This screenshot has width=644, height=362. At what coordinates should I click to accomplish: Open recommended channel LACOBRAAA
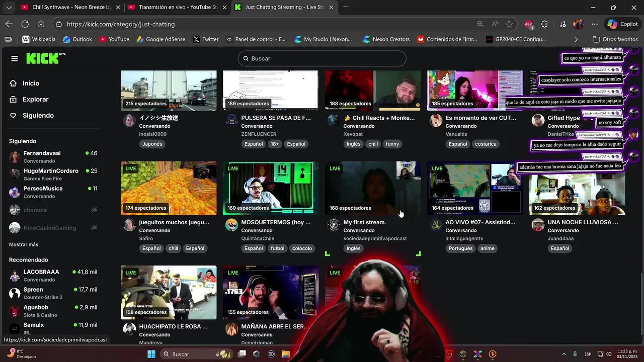tap(53, 276)
